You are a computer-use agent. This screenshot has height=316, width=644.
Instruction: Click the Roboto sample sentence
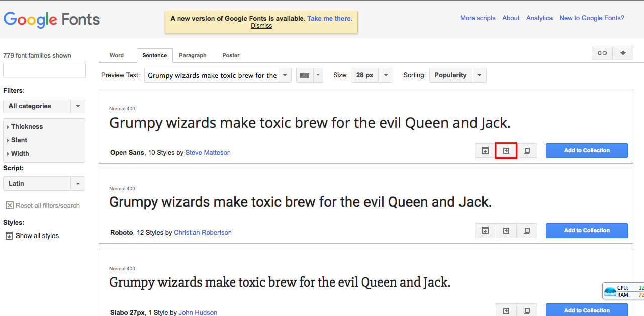tap(300, 203)
